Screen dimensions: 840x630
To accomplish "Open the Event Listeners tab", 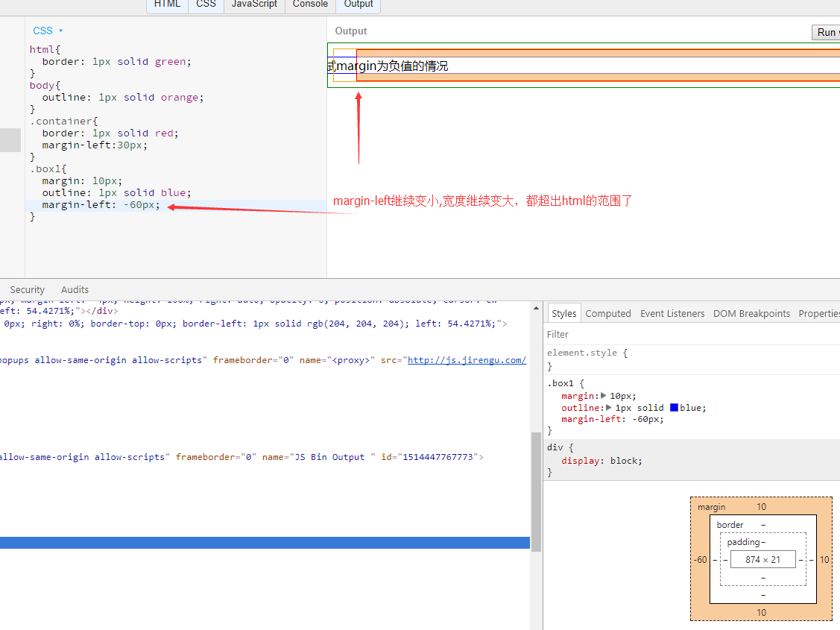I will [x=672, y=313].
